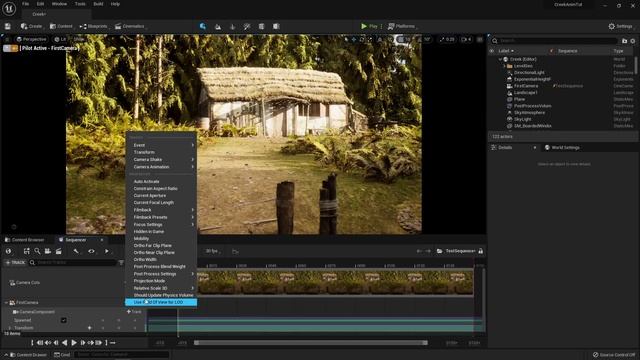Screen dimensions: 640x360
Task: Click the + Track button
Action: [x=15, y=262]
